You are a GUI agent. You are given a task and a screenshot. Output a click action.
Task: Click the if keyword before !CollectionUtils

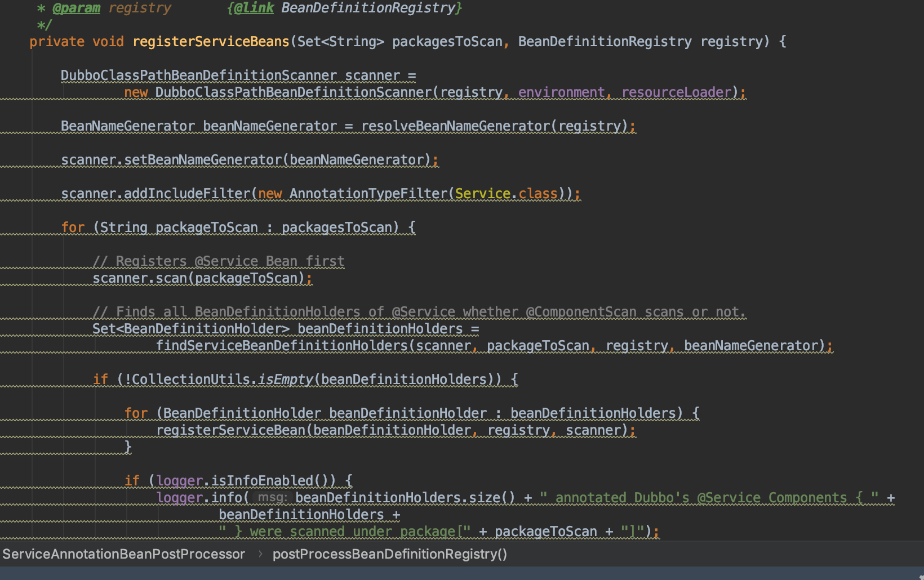(100, 380)
